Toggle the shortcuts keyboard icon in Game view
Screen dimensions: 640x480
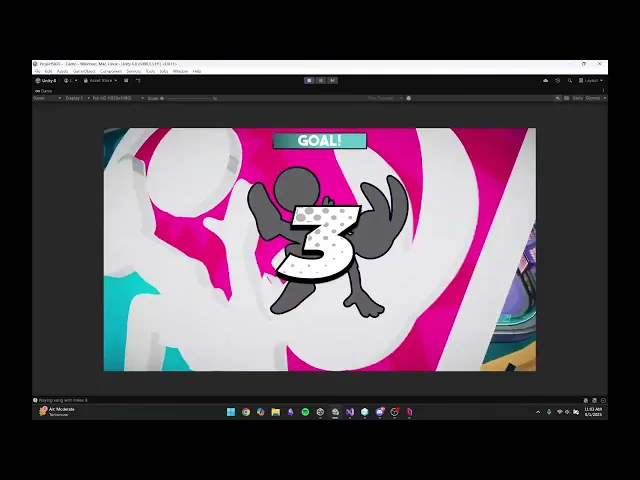pos(567,98)
